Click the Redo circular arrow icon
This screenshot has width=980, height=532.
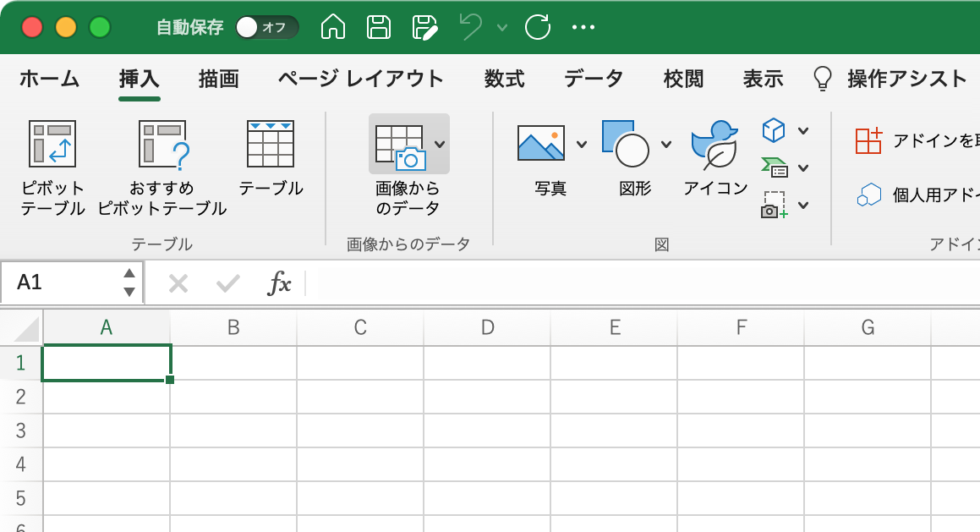click(538, 28)
